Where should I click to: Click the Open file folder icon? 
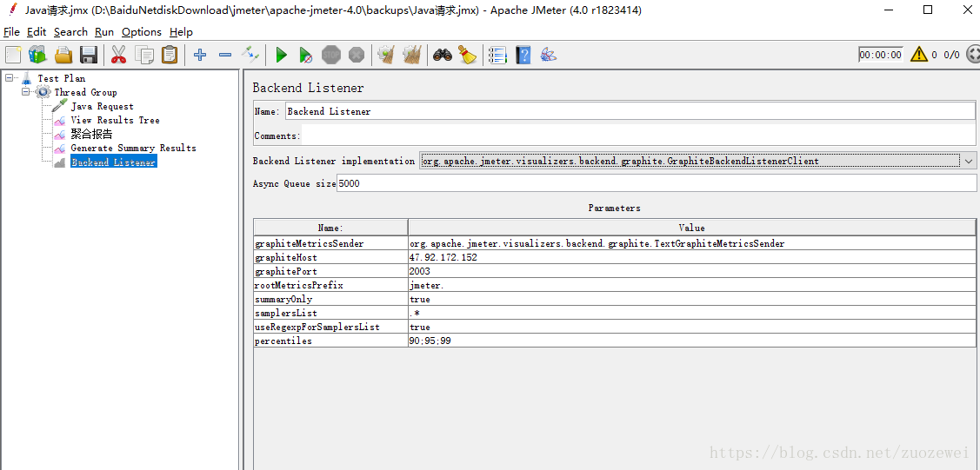63,55
